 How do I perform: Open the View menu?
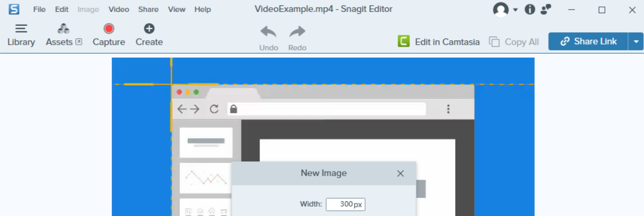[177, 10]
